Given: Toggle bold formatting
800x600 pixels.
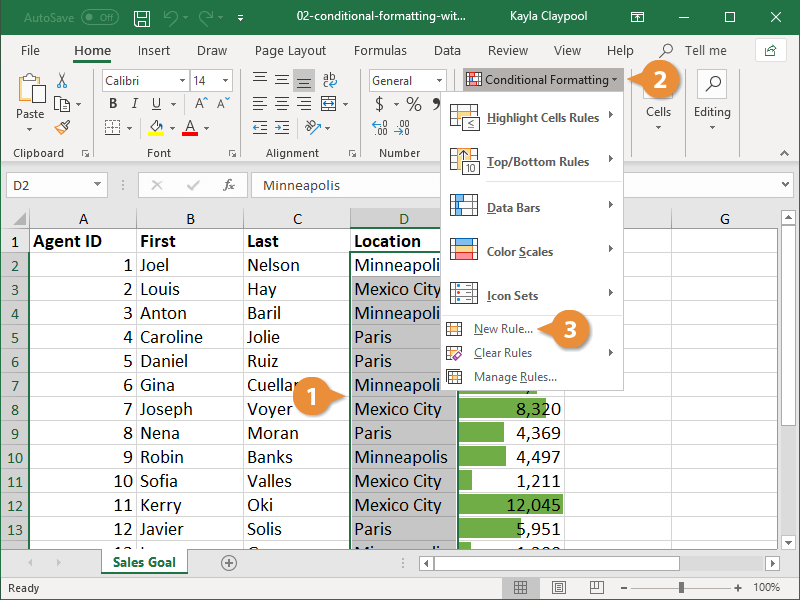Looking at the screenshot, I should point(113,103).
